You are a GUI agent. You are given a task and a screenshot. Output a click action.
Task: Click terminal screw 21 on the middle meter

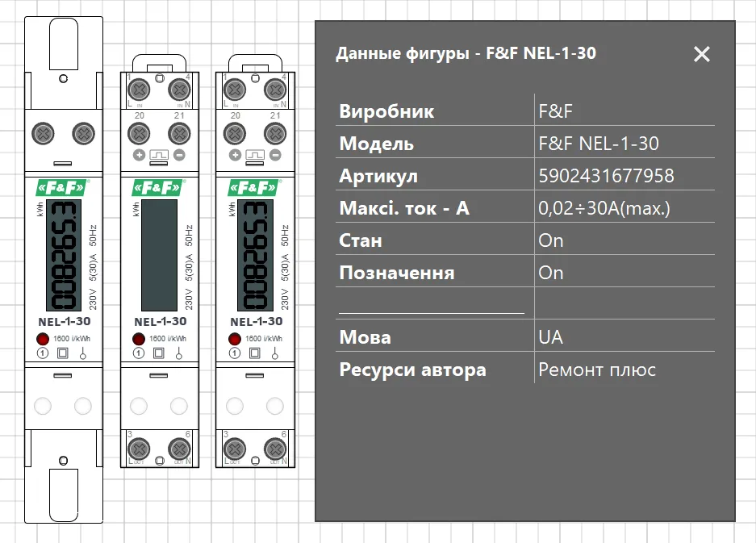(179, 134)
